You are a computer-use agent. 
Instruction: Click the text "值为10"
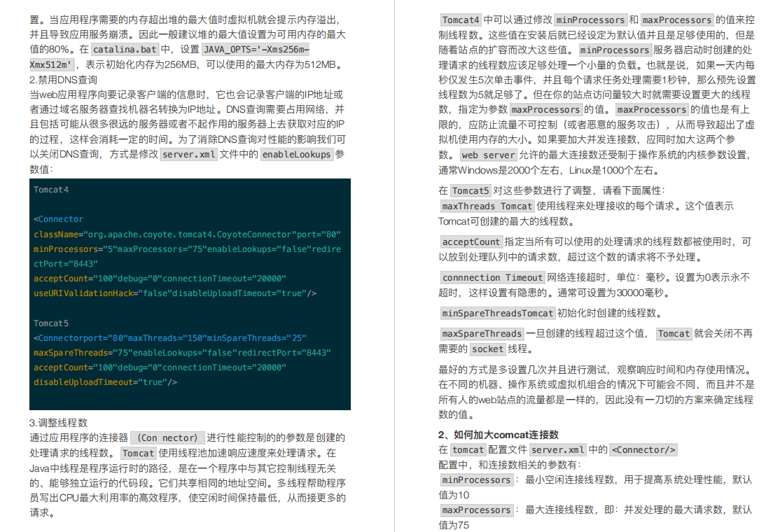coord(454,495)
